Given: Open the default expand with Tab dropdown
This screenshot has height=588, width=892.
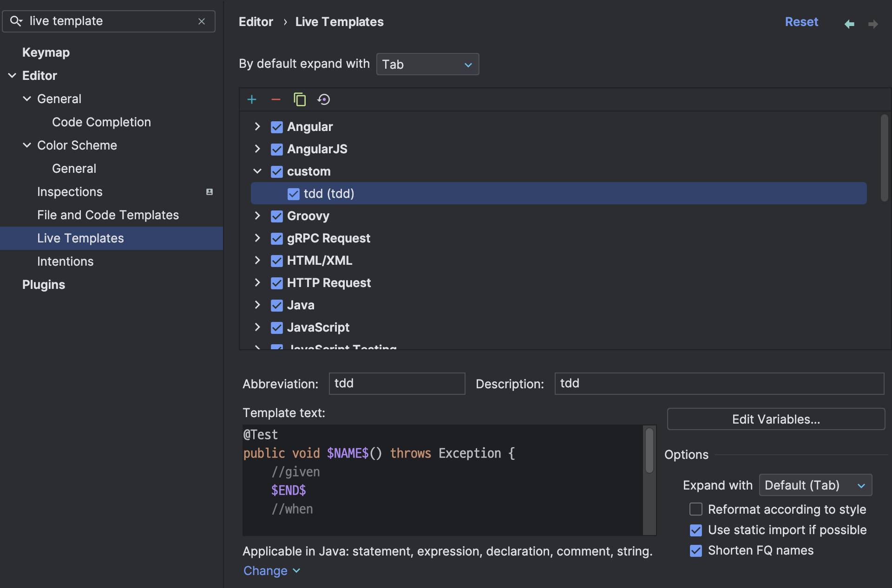Looking at the screenshot, I should tap(427, 64).
